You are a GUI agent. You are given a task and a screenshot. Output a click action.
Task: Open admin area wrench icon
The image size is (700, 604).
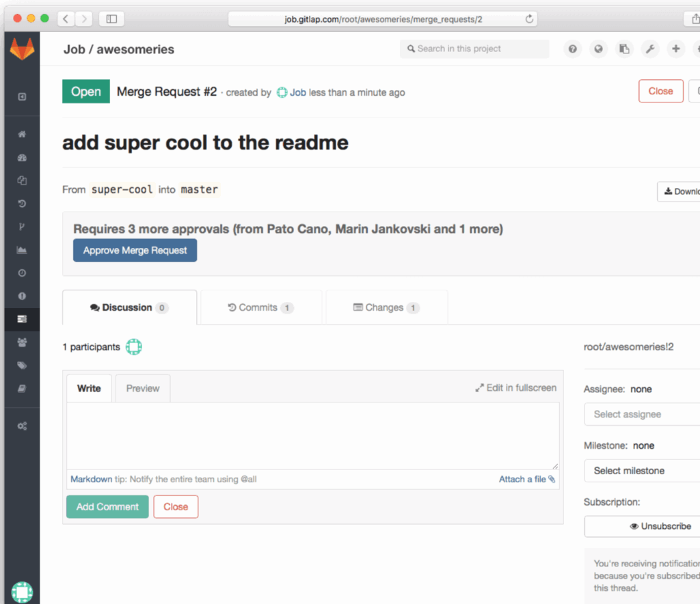650,49
